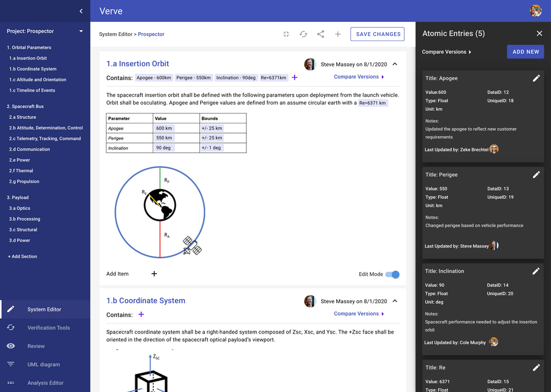This screenshot has height=392, width=551.
Task: Select 2.e Power in outline
Action: tap(19, 160)
